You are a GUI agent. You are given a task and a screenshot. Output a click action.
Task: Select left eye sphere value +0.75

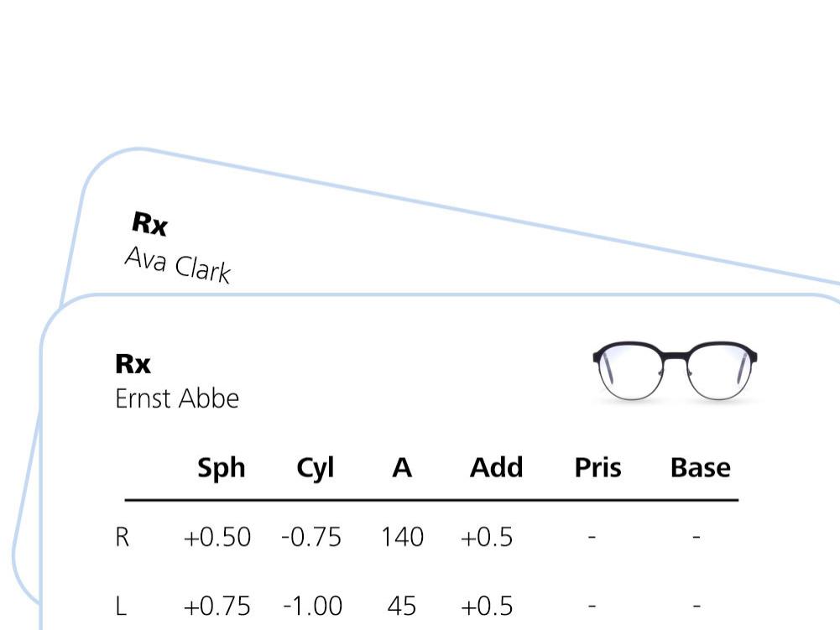tap(217, 606)
